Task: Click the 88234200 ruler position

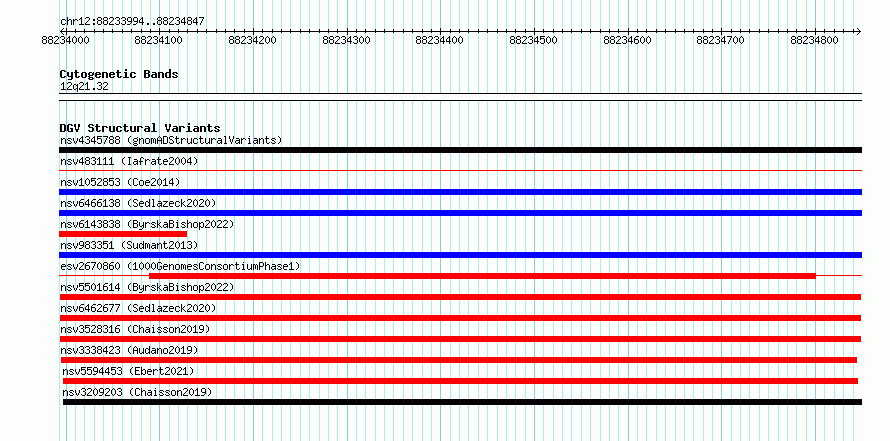Action: (253, 41)
